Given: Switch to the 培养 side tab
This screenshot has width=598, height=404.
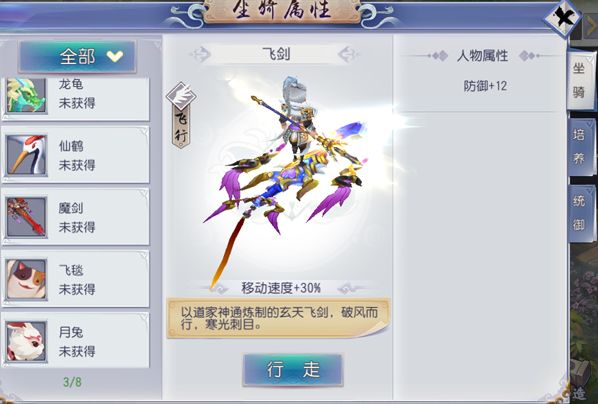Looking at the screenshot, I should click(x=580, y=146).
